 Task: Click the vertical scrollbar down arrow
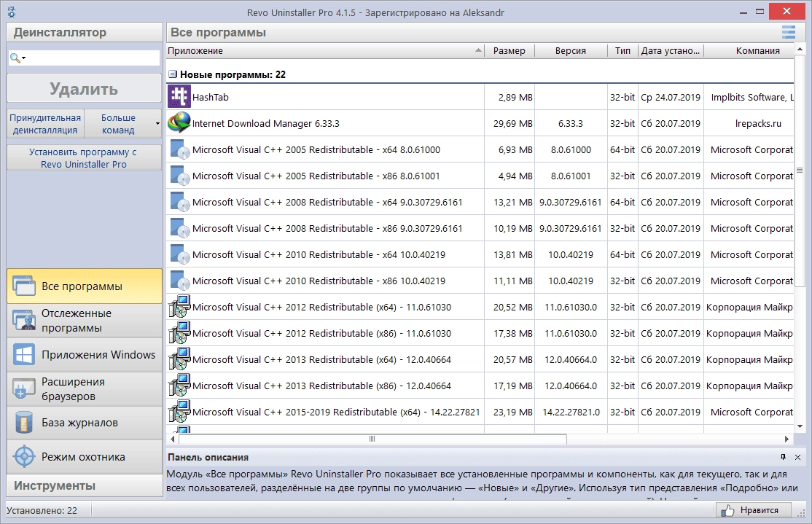tap(800, 426)
